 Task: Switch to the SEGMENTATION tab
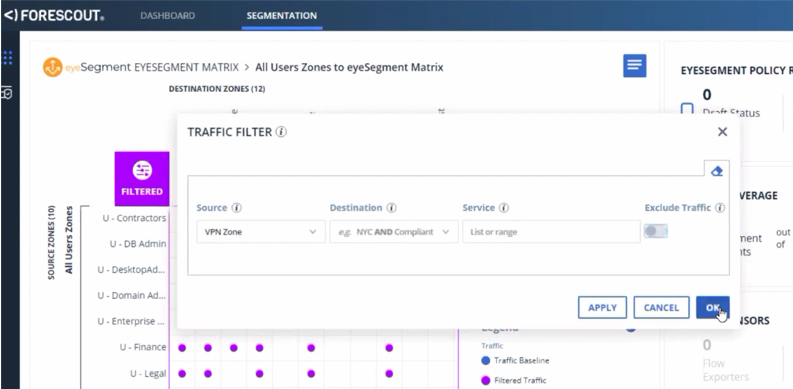point(282,16)
